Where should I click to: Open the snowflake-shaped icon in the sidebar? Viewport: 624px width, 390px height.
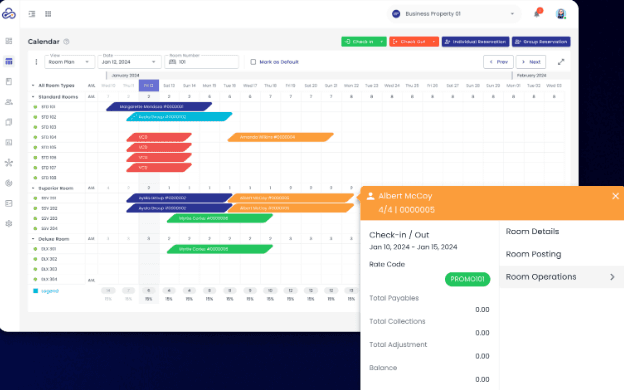pos(9,162)
